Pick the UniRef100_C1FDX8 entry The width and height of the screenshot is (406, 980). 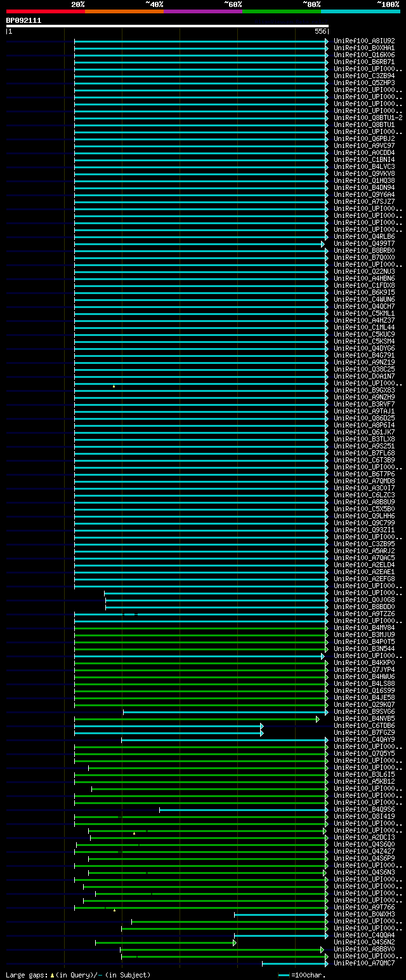(364, 286)
